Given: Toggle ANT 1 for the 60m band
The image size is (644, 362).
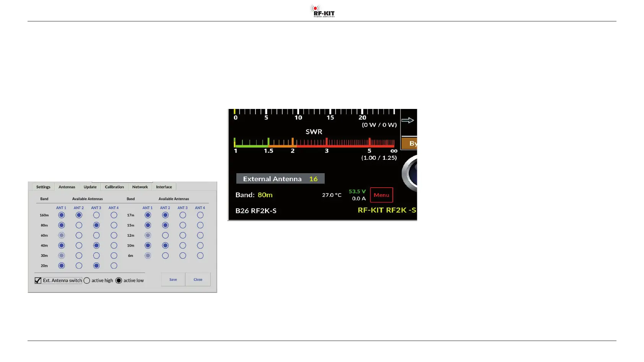Looking at the screenshot, I should [62, 235].
